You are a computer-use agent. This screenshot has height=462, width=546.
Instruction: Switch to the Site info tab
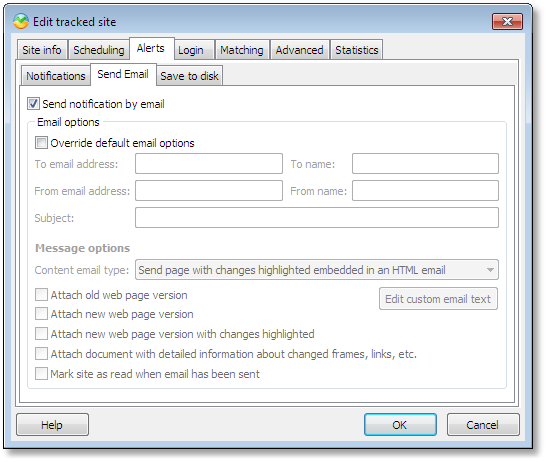[42, 50]
